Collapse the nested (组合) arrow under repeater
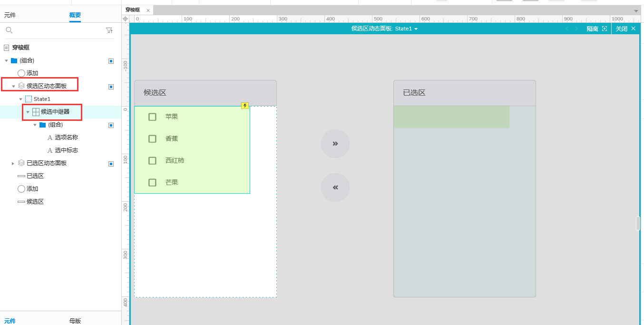Image resolution: width=644 pixels, height=325 pixels. click(35, 125)
